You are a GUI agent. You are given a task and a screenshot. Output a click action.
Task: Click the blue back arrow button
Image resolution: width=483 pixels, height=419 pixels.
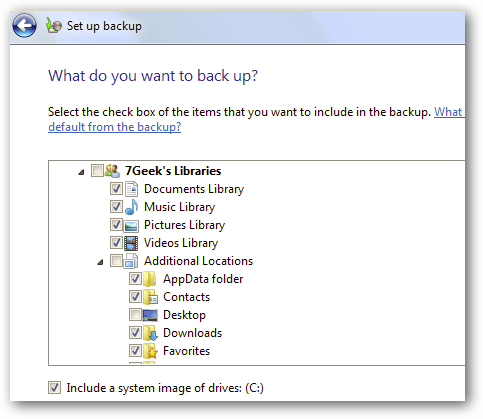pos(24,26)
